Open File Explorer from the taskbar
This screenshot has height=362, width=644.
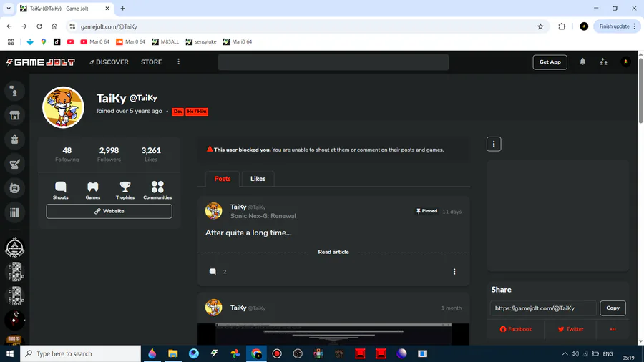pyautogui.click(x=173, y=353)
